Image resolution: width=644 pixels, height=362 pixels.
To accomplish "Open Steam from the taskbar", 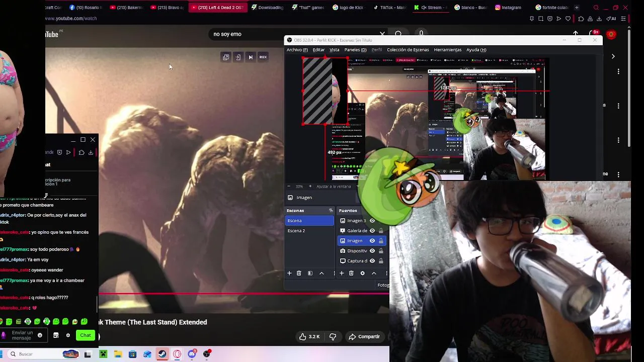I will [162, 354].
